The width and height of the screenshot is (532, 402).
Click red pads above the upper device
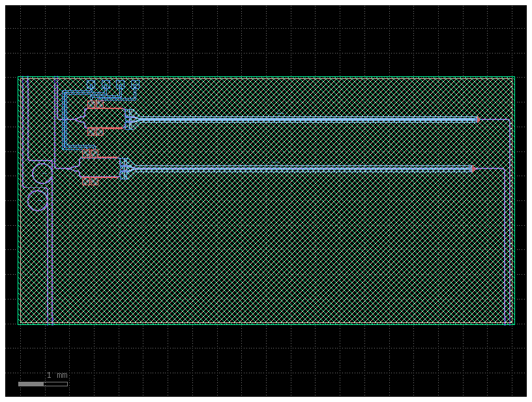pos(95,104)
